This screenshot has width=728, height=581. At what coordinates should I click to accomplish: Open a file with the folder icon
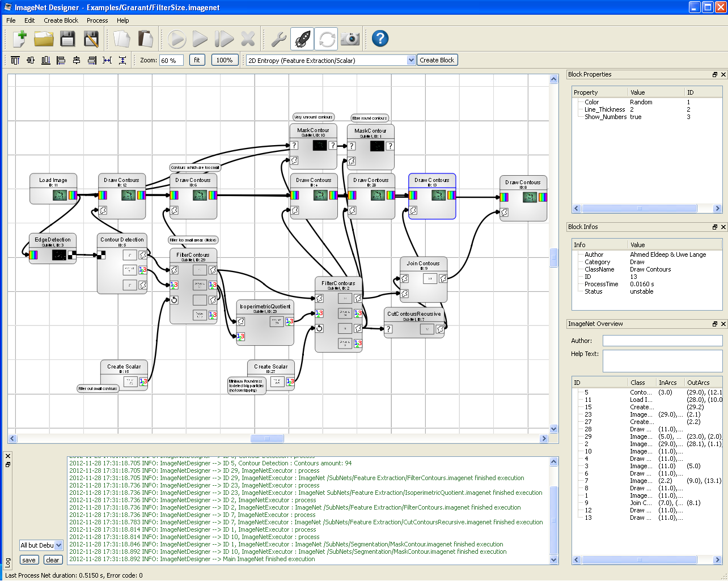click(44, 39)
